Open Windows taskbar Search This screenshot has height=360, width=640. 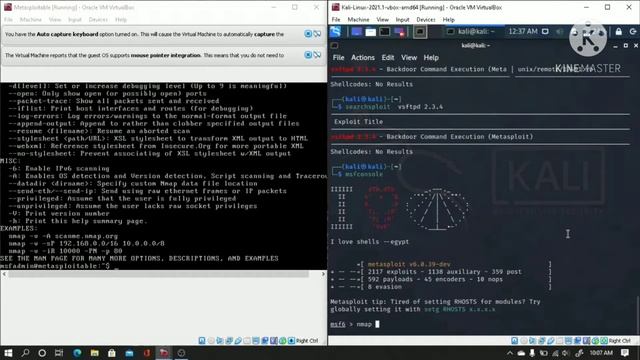[25, 353]
